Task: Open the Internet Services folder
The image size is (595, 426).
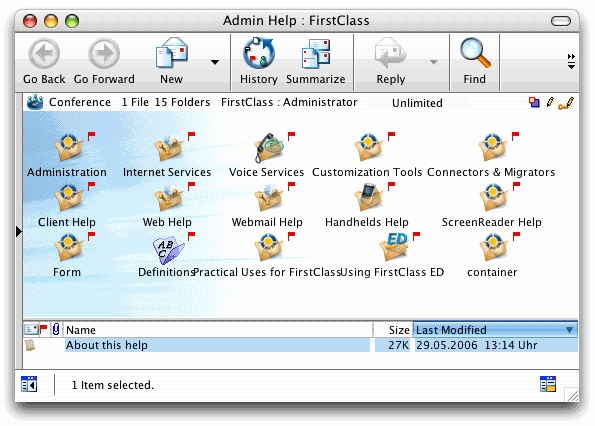Action: 168,148
